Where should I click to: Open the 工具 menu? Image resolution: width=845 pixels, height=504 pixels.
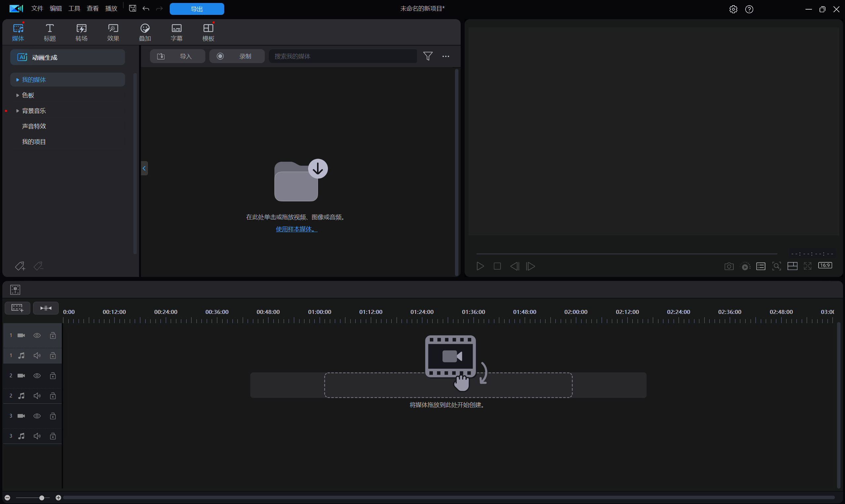tap(74, 9)
